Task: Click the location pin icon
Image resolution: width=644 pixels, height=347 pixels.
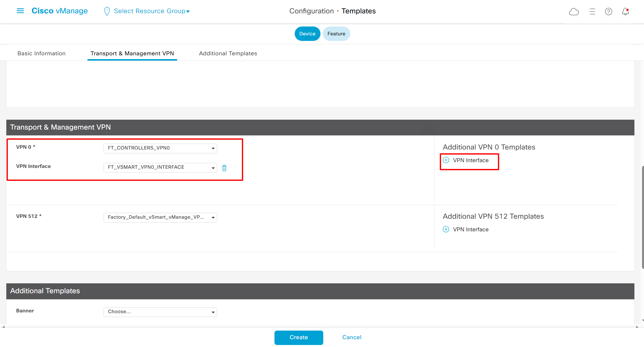Action: point(107,11)
